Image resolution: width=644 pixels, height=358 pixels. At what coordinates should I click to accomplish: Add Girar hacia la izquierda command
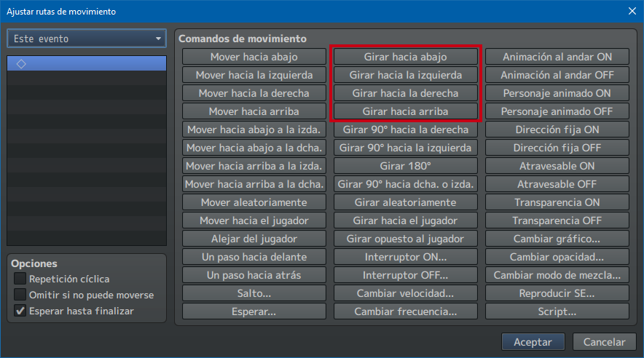point(405,75)
